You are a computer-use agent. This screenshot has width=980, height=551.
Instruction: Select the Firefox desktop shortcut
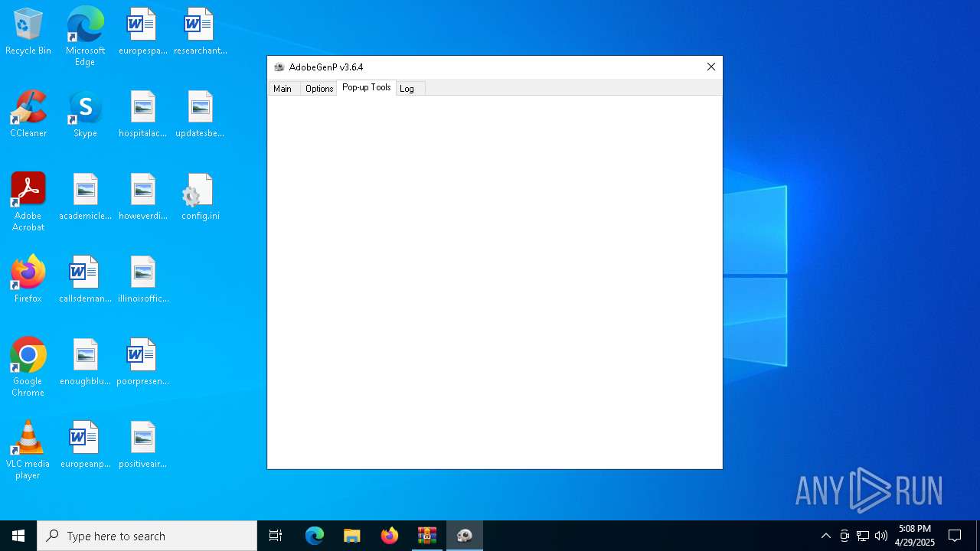(x=28, y=280)
